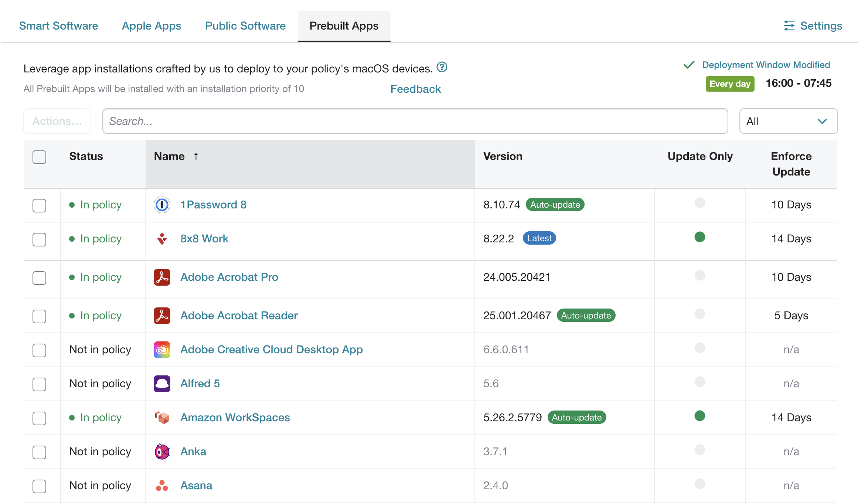Click the 1Password 8 app icon

[x=162, y=205]
